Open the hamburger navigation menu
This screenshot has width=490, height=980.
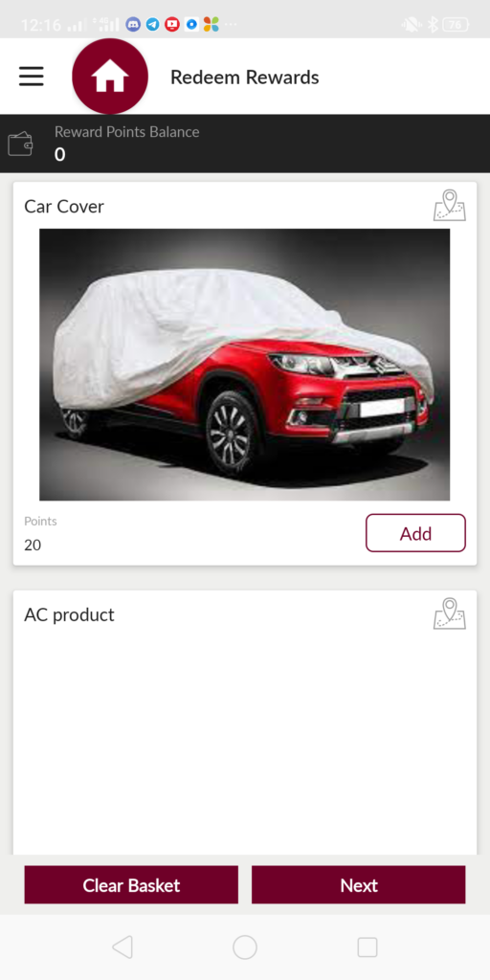click(31, 77)
